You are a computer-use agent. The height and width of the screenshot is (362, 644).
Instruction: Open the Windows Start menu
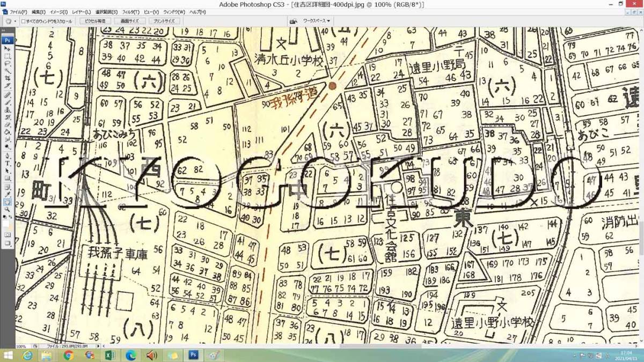(9, 356)
